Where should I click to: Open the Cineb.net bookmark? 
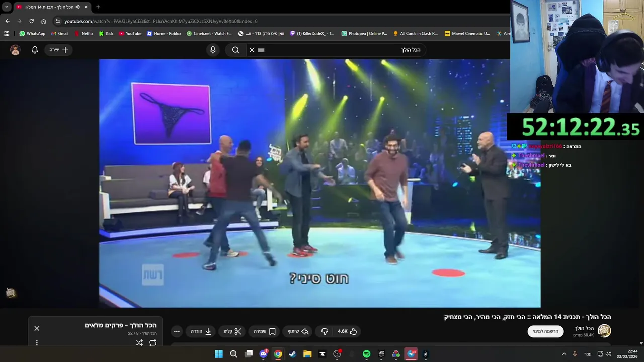click(209, 34)
